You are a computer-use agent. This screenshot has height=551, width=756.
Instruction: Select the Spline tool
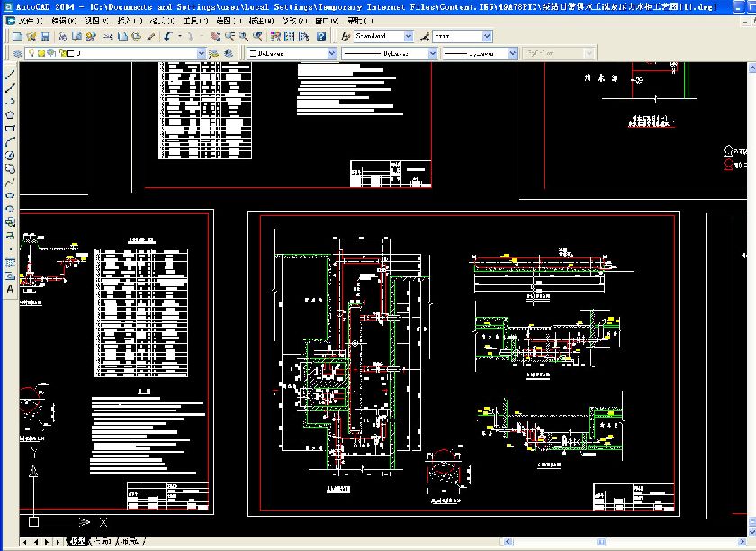tap(10, 182)
